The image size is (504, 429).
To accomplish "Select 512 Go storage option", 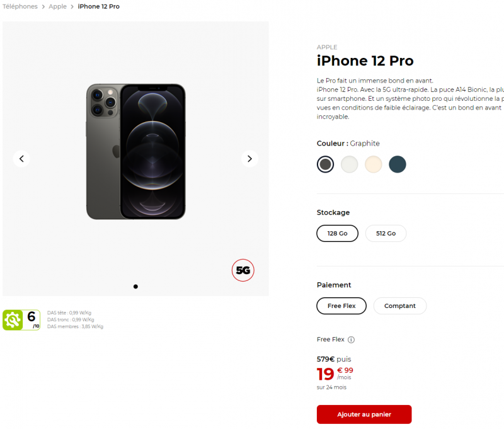I will (x=386, y=233).
